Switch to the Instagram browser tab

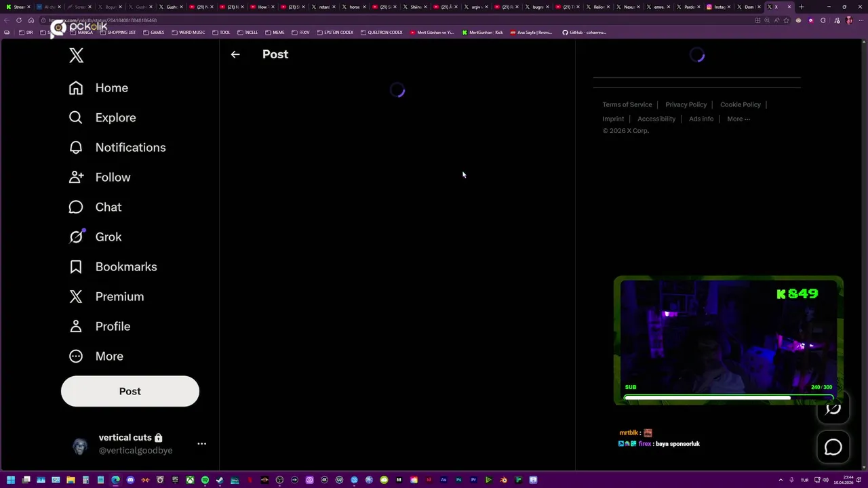[718, 7]
